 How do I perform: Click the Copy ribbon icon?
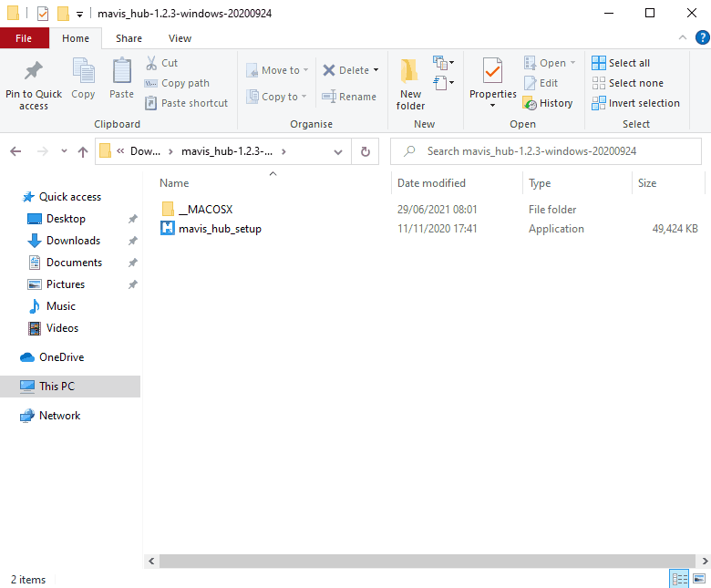tap(84, 71)
